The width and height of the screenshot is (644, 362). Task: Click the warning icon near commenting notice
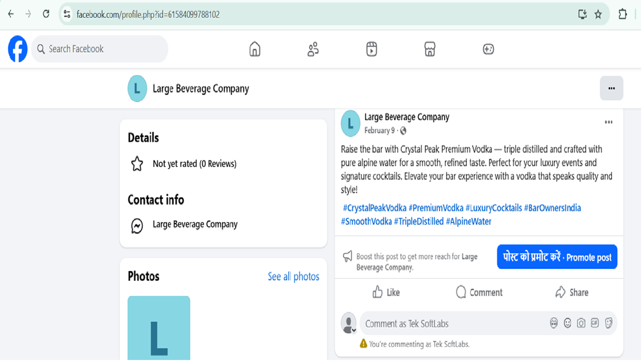click(363, 344)
